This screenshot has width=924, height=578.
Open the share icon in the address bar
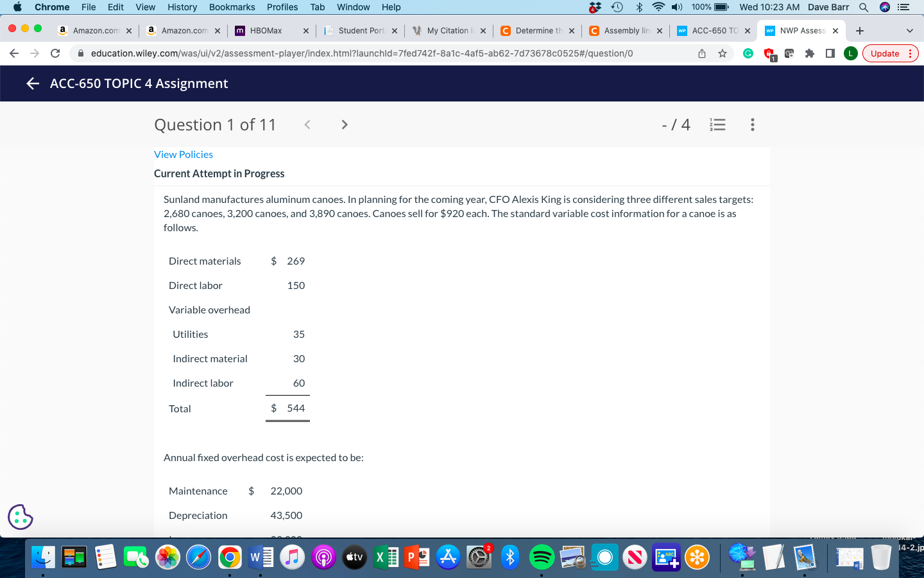[x=702, y=53]
